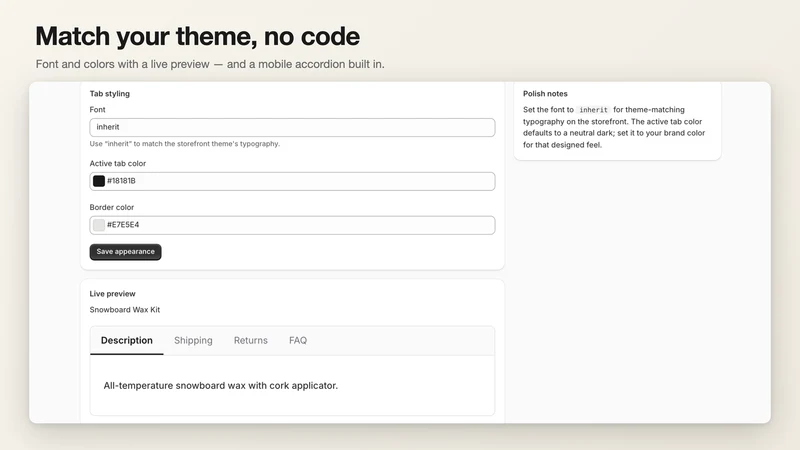Open the FAQ tab
The width and height of the screenshot is (800, 450).
coord(298,340)
